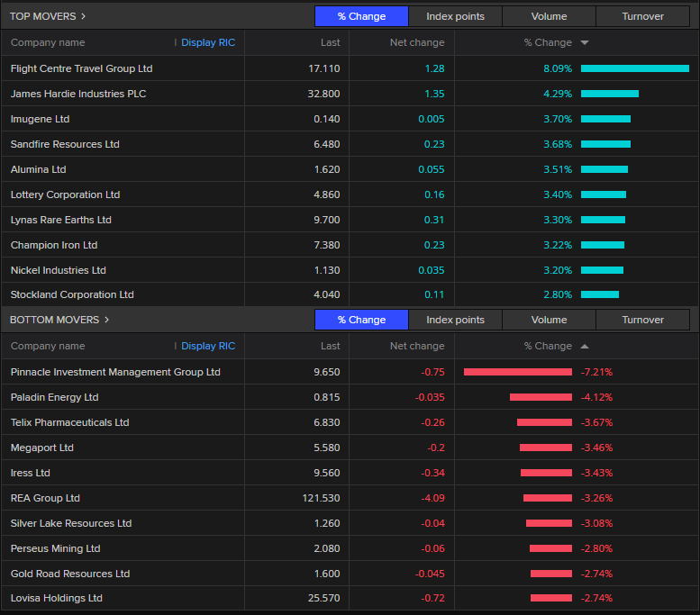Sort Bottom Movers by % Change ascending arrow
The height and width of the screenshot is (615, 700).
(585, 347)
